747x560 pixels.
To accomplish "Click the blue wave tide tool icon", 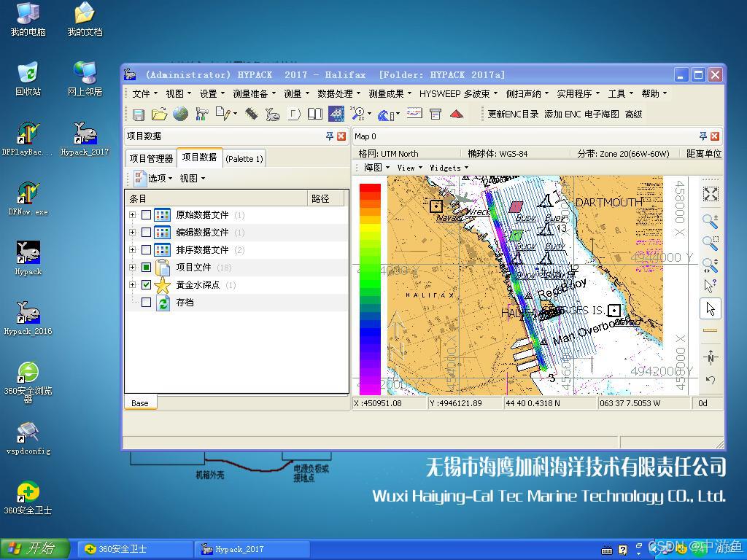I will pyautogui.click(x=385, y=114).
